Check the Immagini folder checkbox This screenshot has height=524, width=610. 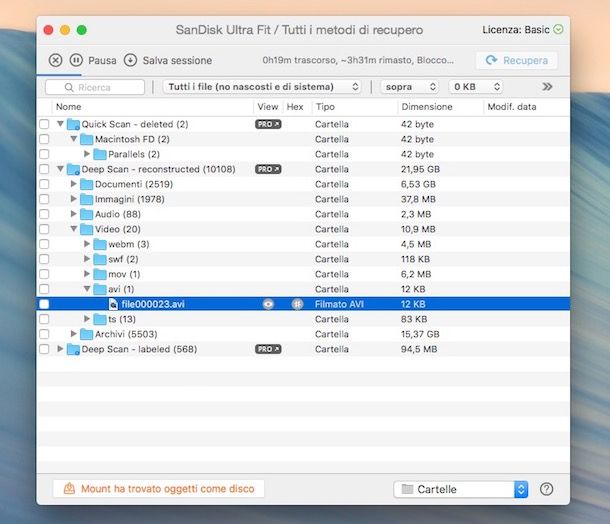pyautogui.click(x=44, y=199)
